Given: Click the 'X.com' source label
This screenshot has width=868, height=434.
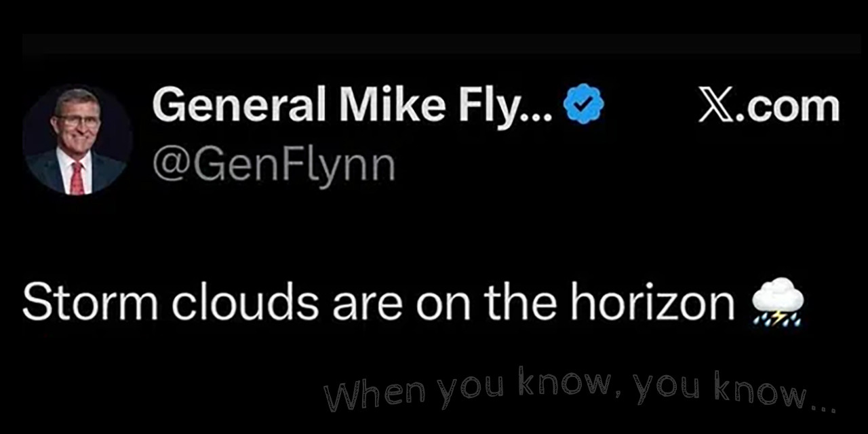Looking at the screenshot, I should [768, 107].
